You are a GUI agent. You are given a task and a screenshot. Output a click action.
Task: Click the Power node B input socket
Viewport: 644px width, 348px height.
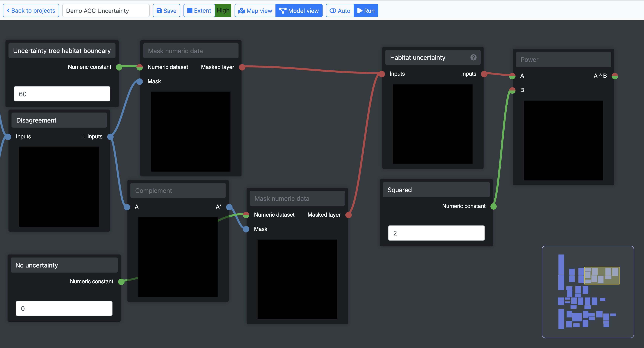[512, 90]
